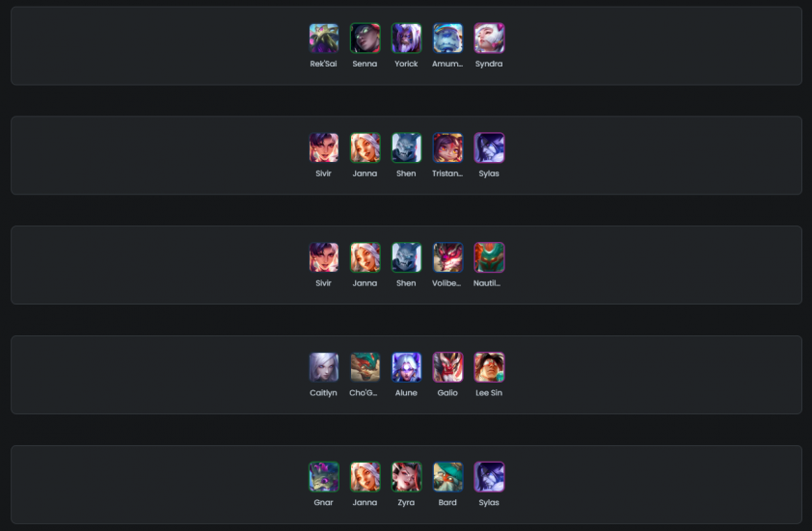Select Janna portrait in bottom team row
Image resolution: width=812 pixels, height=531 pixels.
(365, 477)
